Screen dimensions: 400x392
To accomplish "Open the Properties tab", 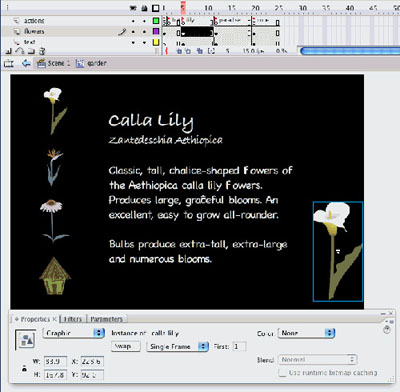I will pos(35,319).
